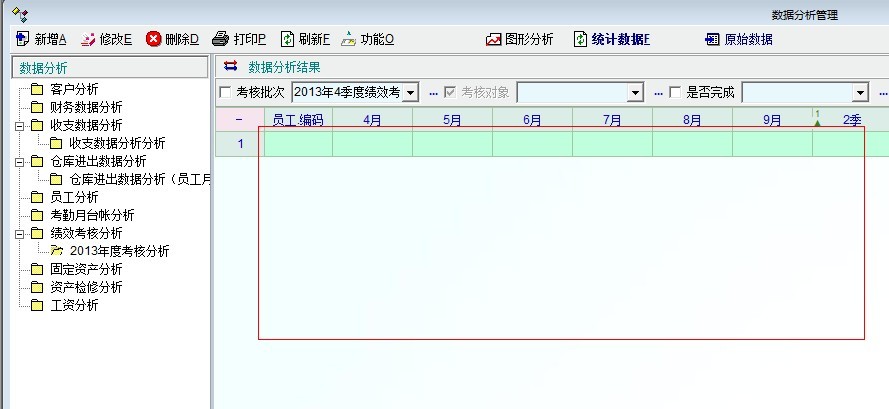Click the 原始数据 raw data icon

tap(712, 40)
